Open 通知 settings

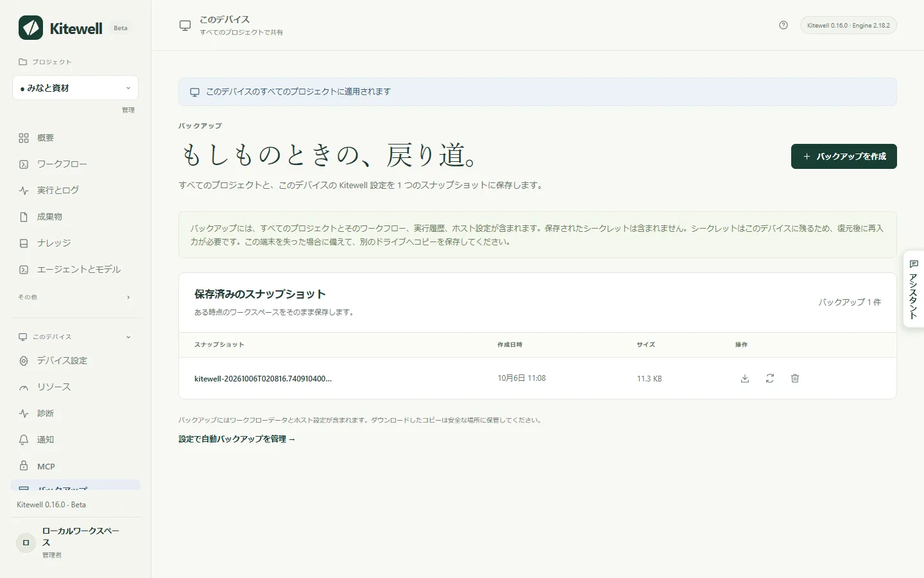76,440
